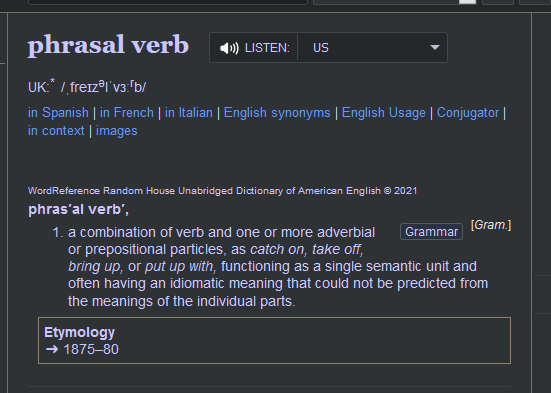Open the 'in French' translation link
551x393 pixels.
(127, 113)
